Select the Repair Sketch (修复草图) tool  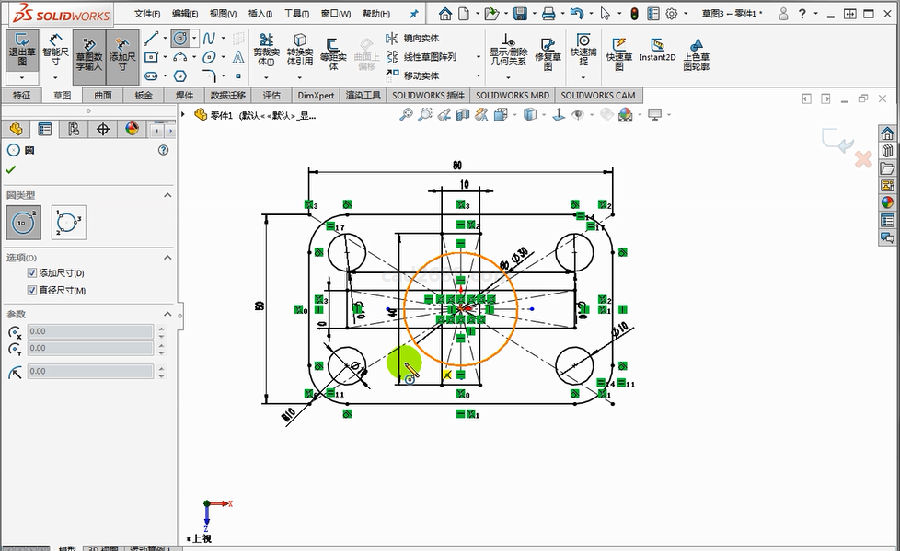tap(547, 50)
